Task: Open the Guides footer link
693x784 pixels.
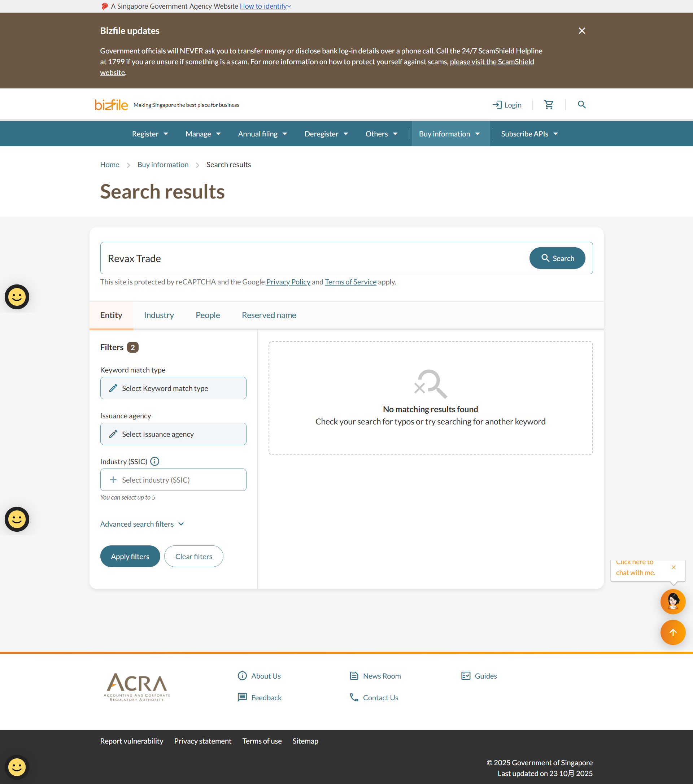Action: 479,676
